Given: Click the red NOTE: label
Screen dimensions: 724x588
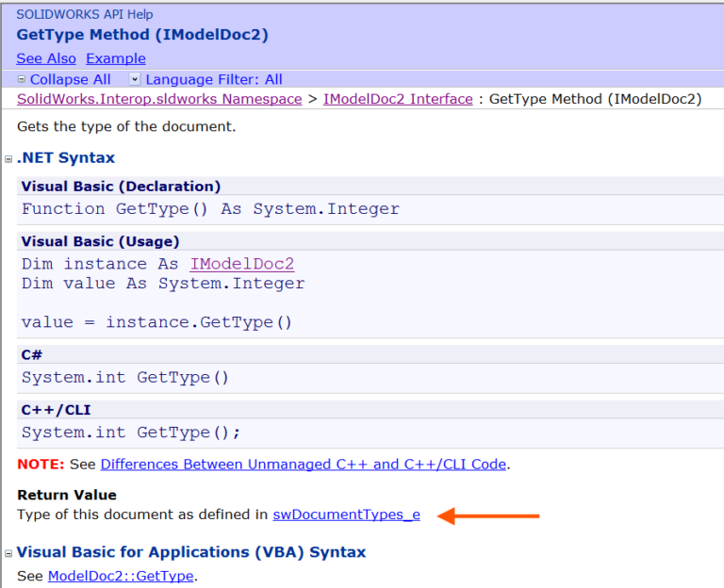Looking at the screenshot, I should (x=41, y=465).
